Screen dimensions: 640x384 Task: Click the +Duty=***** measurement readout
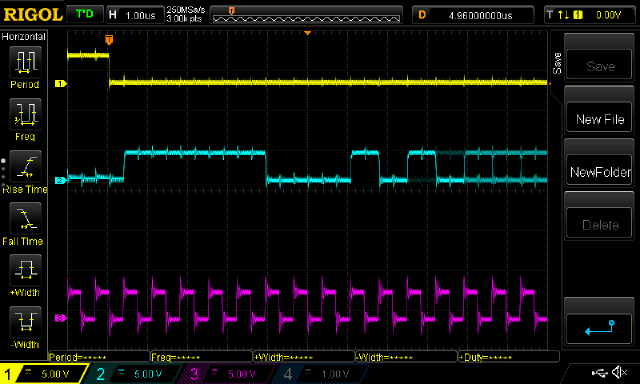(509, 357)
